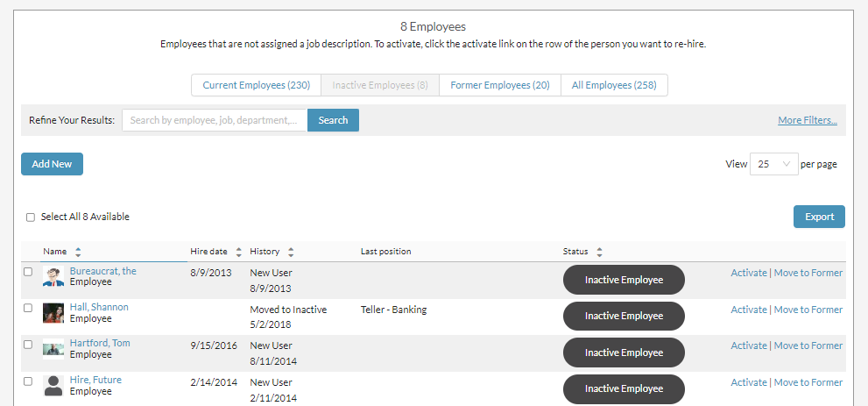Open the 25 per page dropdown

click(774, 164)
